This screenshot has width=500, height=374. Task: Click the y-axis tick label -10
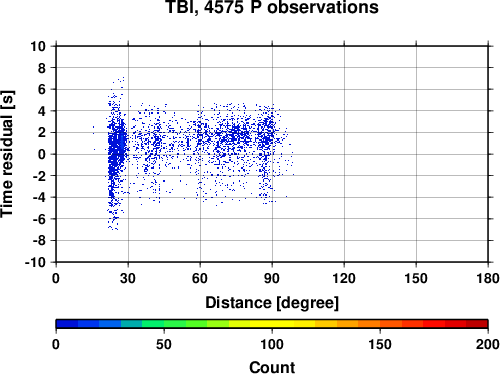pyautogui.click(x=35, y=262)
